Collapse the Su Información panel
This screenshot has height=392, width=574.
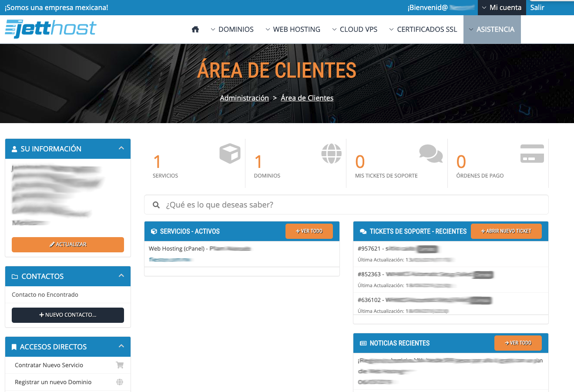[121, 148]
